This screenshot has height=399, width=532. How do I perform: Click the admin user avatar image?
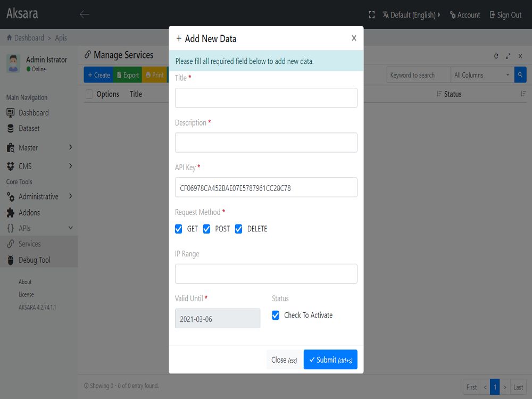click(13, 63)
